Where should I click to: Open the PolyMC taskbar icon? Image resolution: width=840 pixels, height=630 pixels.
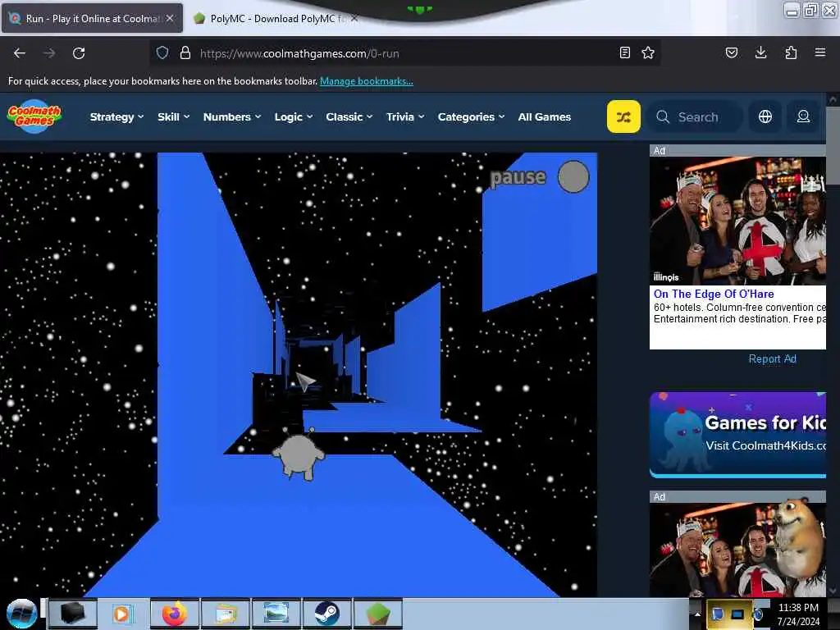click(377, 614)
